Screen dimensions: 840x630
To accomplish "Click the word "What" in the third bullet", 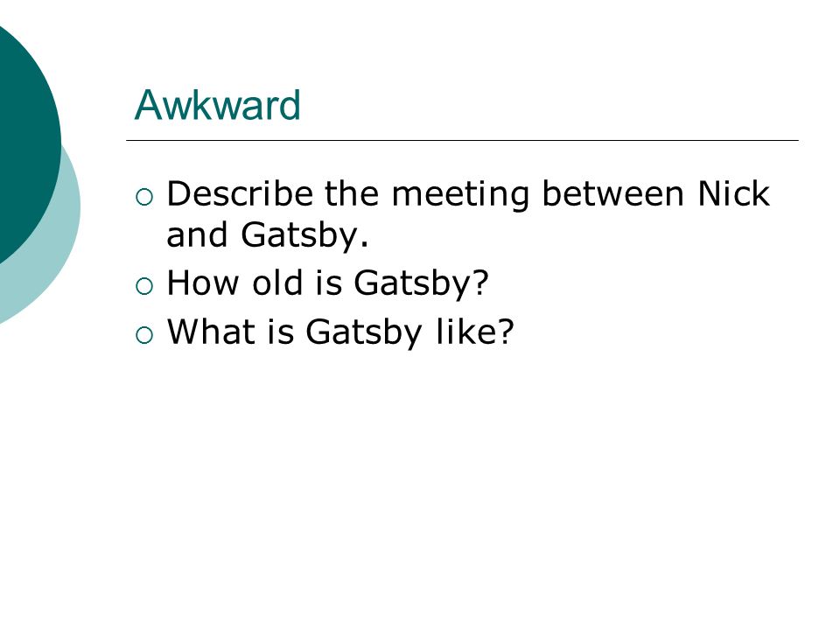I will [211, 331].
